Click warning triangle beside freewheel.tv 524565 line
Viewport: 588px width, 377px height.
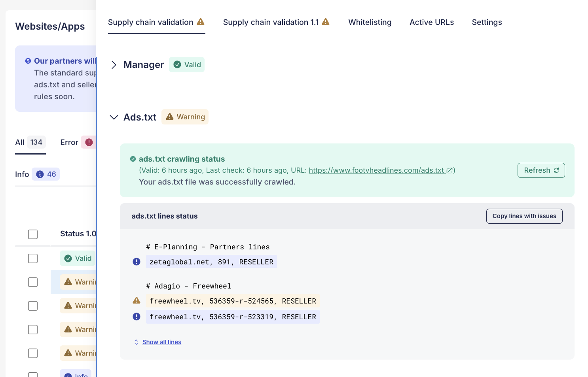[137, 301]
